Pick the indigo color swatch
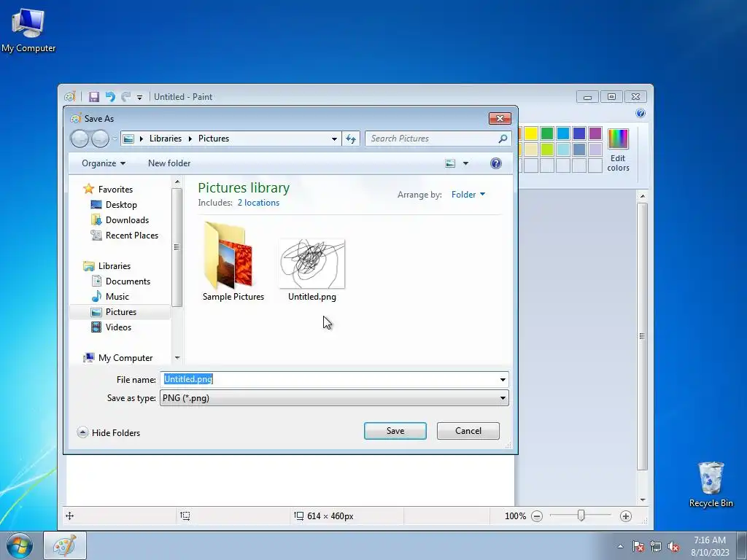The image size is (747, 560). [578, 133]
